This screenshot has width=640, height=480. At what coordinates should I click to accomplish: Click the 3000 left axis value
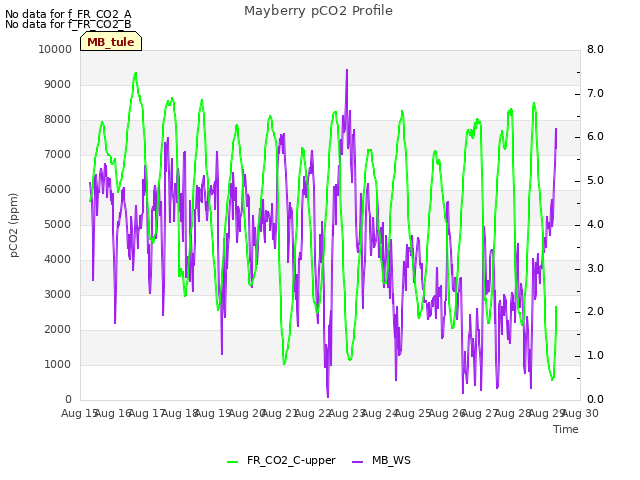pyautogui.click(x=58, y=294)
